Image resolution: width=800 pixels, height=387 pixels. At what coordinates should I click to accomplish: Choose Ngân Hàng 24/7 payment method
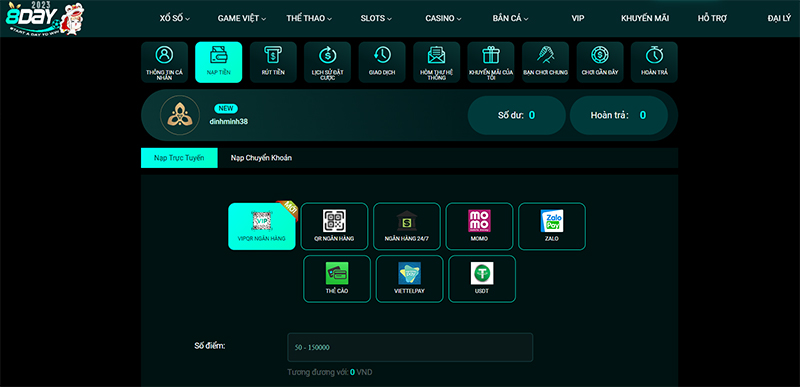click(407, 226)
